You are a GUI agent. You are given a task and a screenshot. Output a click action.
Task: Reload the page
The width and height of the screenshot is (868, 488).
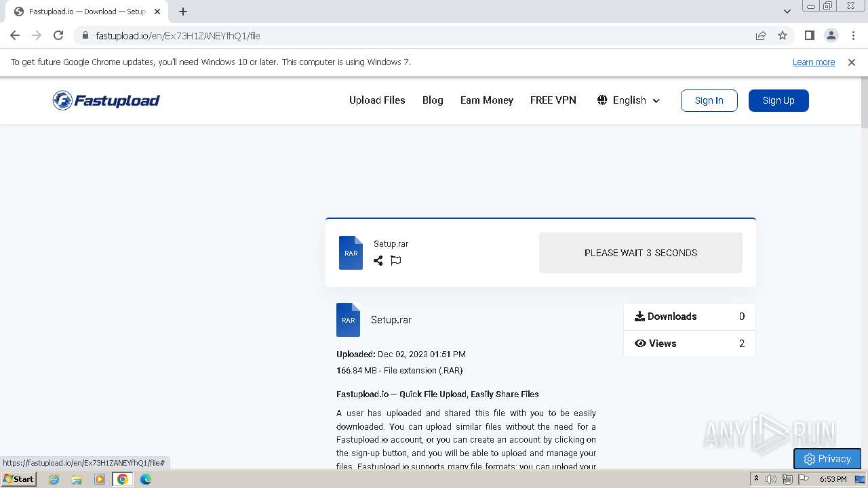coord(58,35)
